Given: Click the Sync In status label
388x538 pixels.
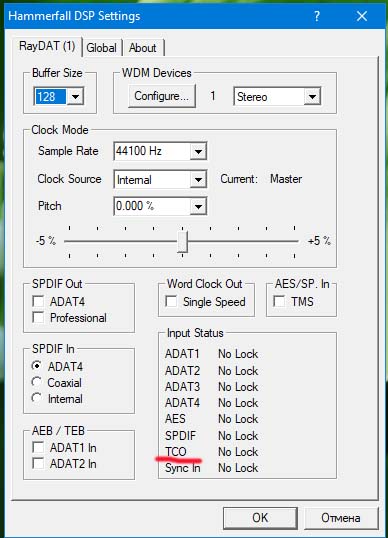Looking at the screenshot, I should (x=183, y=468).
